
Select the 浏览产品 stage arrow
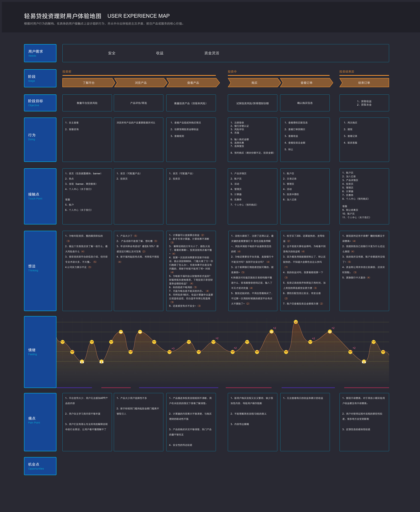tap(141, 83)
